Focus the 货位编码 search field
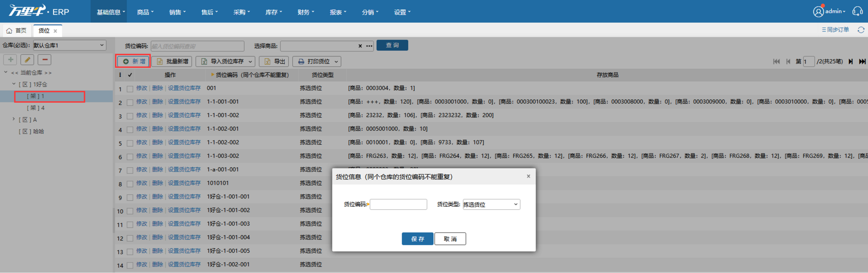This screenshot has width=868, height=273. (198, 46)
